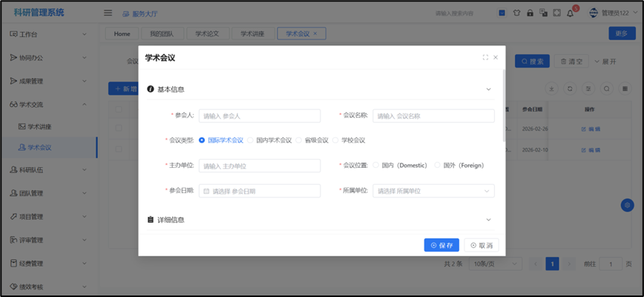Open the notification bell icon
The image size is (644, 297).
[x=570, y=13]
